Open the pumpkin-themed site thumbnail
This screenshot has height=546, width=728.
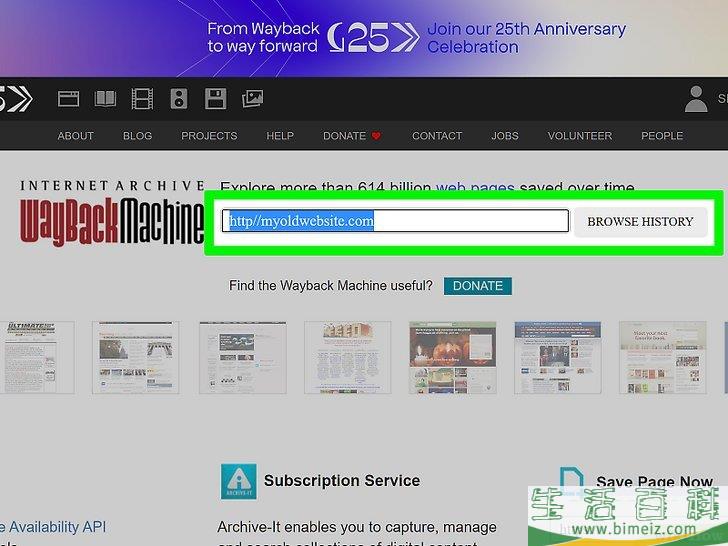(x=453, y=358)
